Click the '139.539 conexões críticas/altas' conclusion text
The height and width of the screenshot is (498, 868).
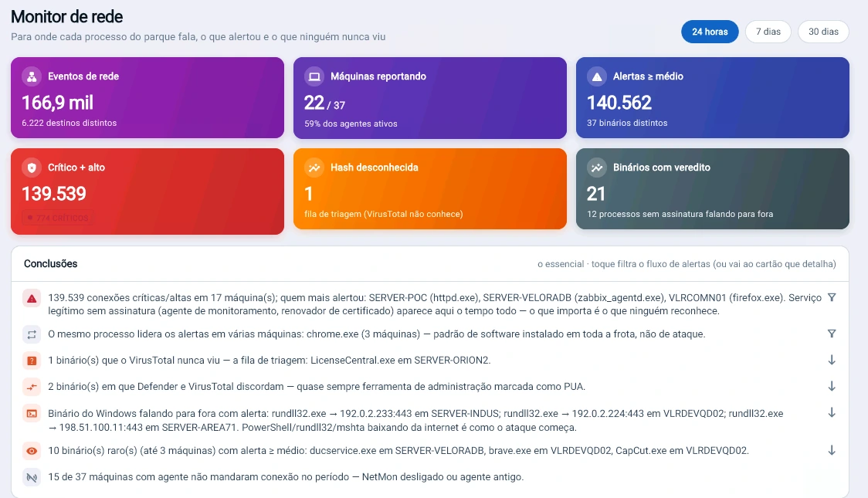click(435, 304)
